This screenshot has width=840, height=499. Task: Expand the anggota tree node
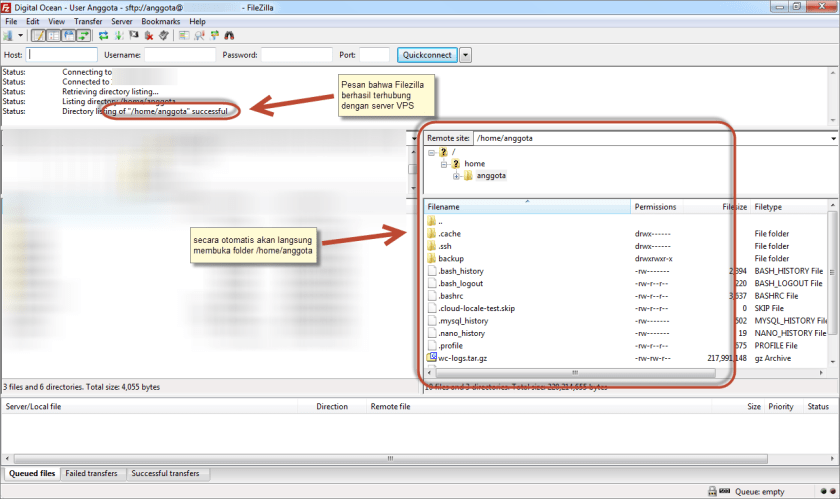(x=456, y=176)
